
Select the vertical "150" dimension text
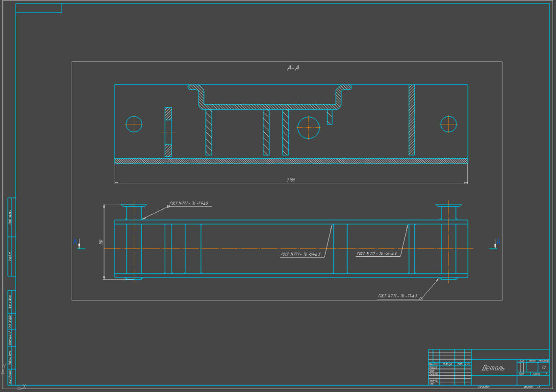101,242
